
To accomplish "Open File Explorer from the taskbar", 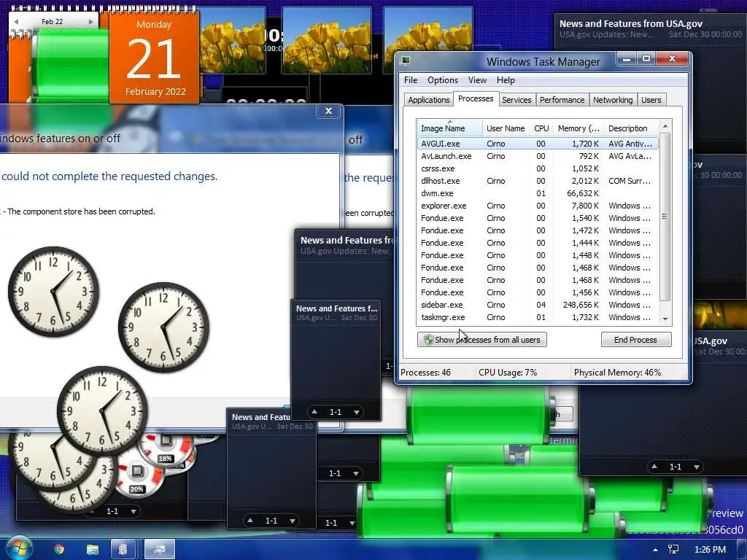I will click(x=92, y=550).
